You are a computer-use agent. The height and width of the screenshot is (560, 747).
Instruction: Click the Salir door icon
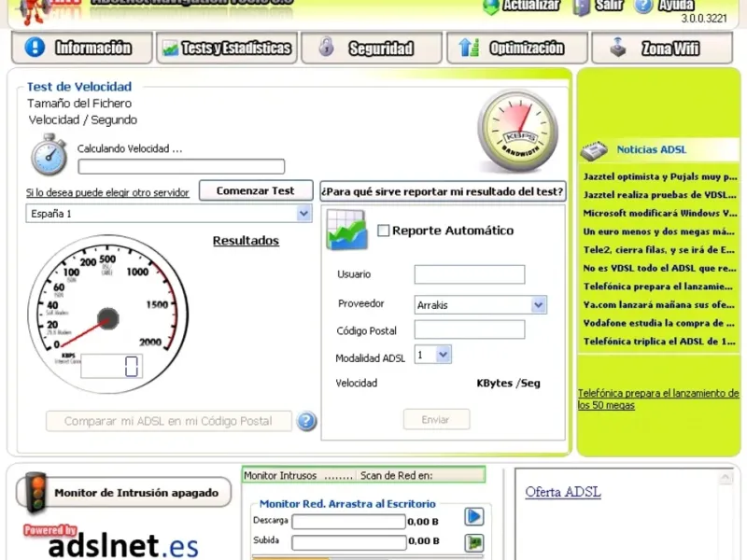coord(581,7)
